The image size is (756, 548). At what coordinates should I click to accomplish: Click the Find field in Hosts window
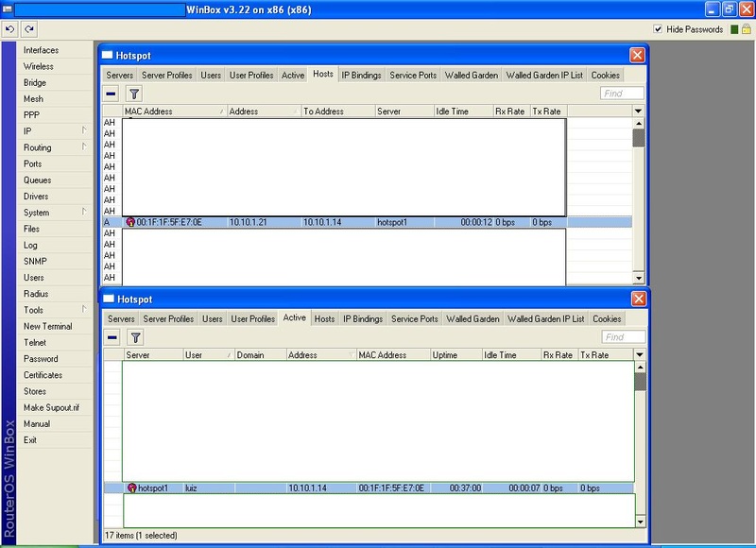[622, 93]
